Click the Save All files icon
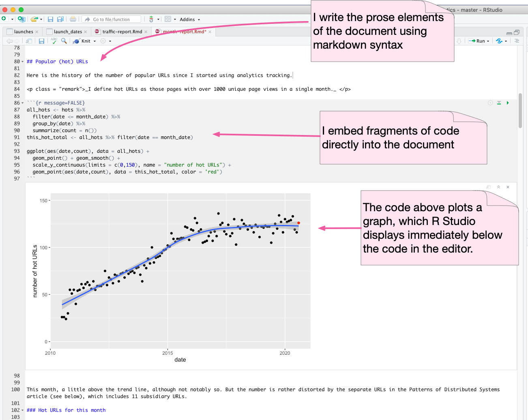This screenshot has height=420, width=528. 60,19
